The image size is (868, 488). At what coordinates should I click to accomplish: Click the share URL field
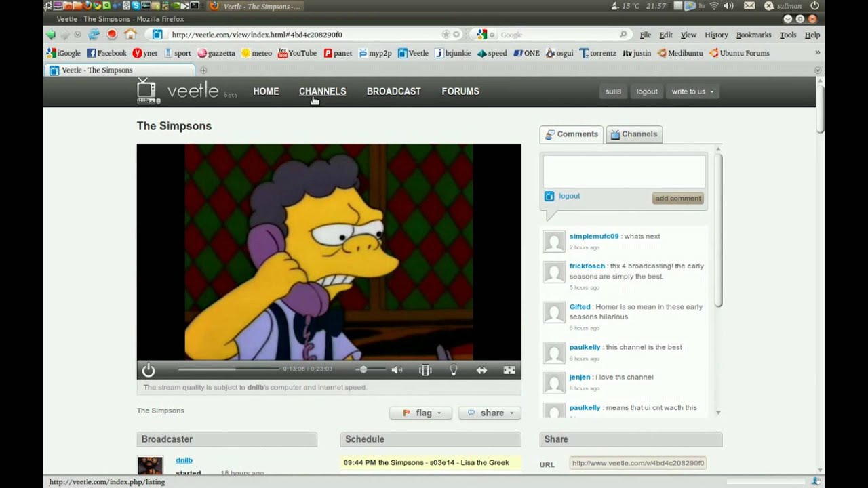(x=638, y=463)
